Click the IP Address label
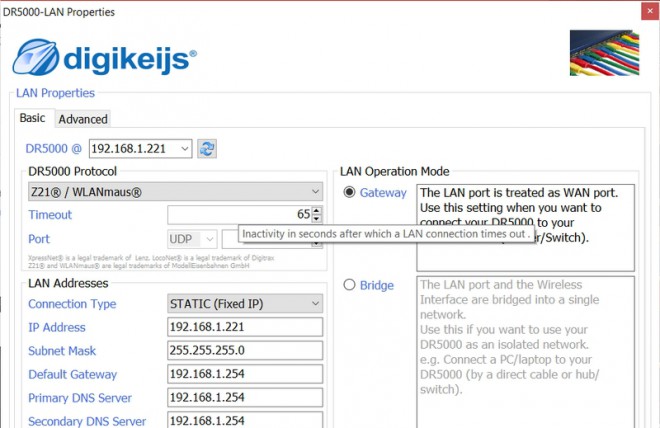The height and width of the screenshot is (428, 660). point(57,327)
